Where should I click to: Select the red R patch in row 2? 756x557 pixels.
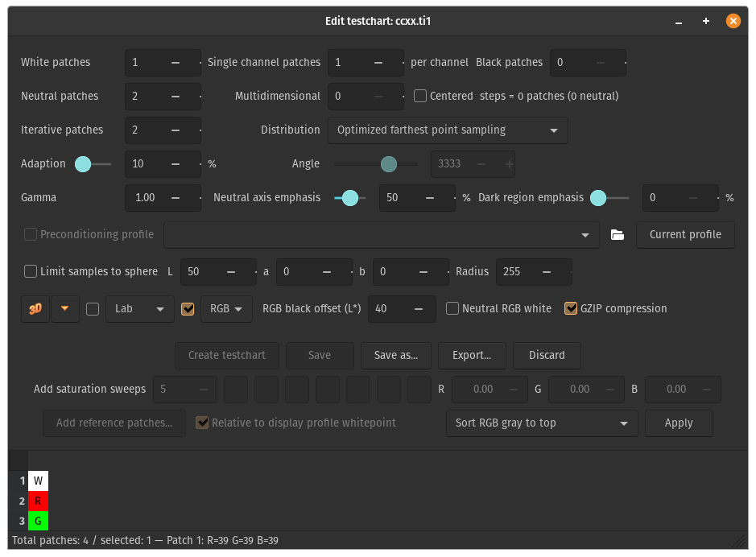pyautogui.click(x=38, y=501)
